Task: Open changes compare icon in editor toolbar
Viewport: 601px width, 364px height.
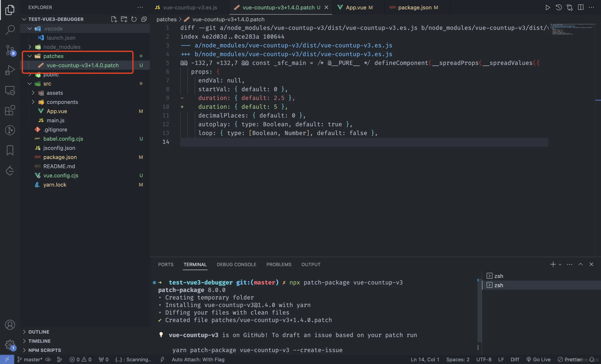Action: (x=569, y=7)
